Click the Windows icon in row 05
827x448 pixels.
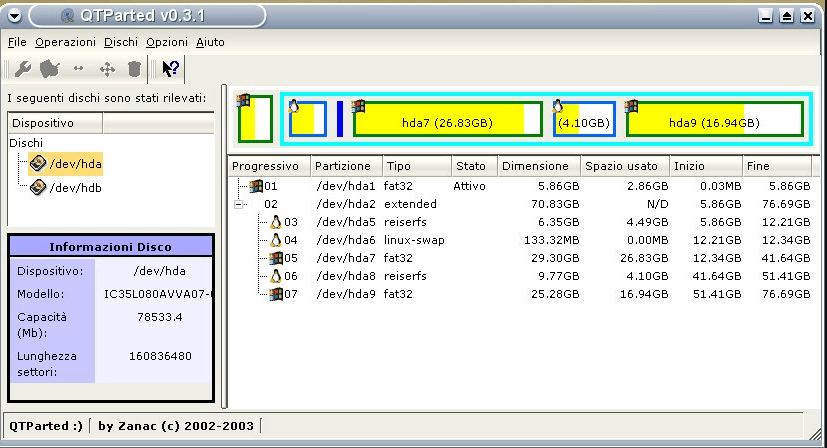pos(275,258)
